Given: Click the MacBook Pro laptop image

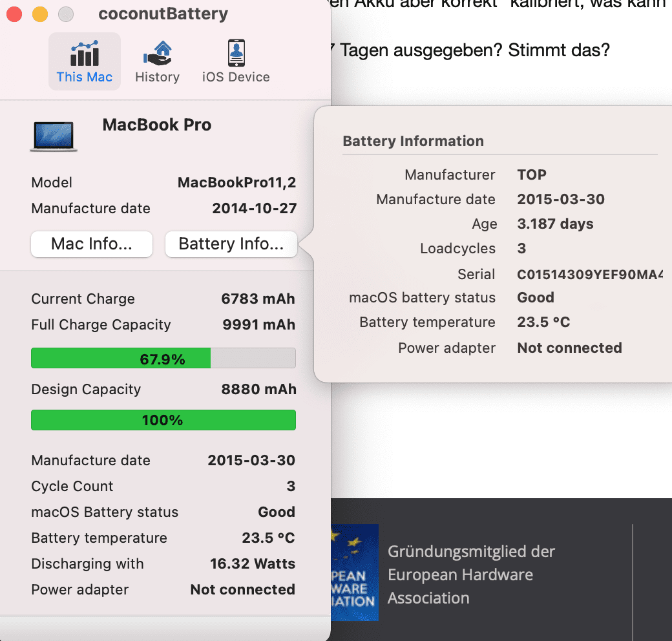Looking at the screenshot, I should [54, 137].
